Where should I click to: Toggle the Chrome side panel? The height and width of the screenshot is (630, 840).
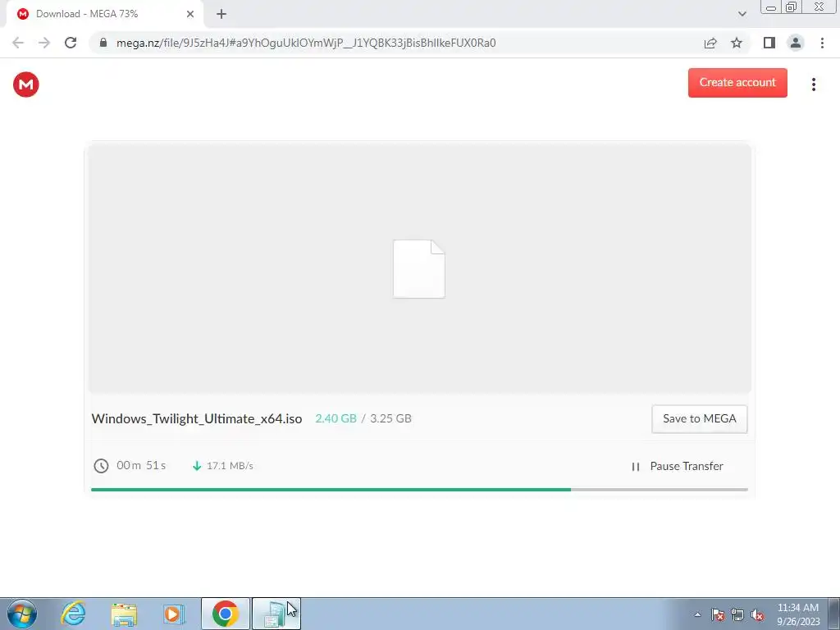(769, 43)
